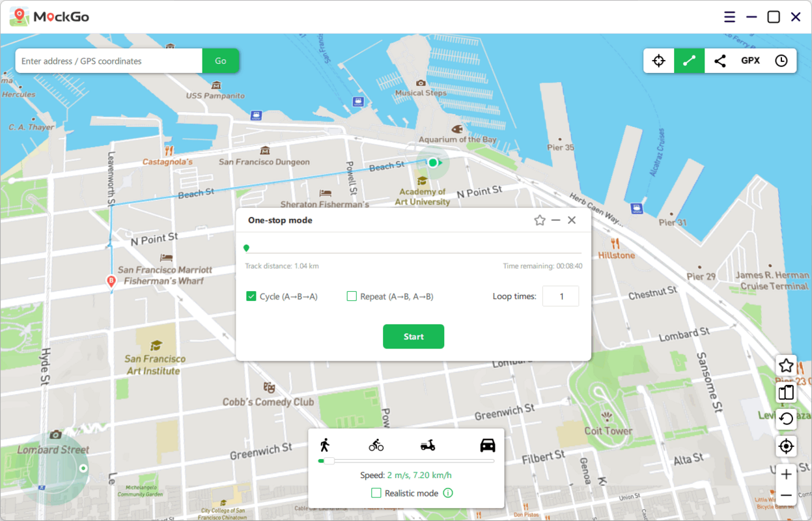Click Time remaining: 00:08:40 text
This screenshot has height=521, width=812.
coord(542,266)
